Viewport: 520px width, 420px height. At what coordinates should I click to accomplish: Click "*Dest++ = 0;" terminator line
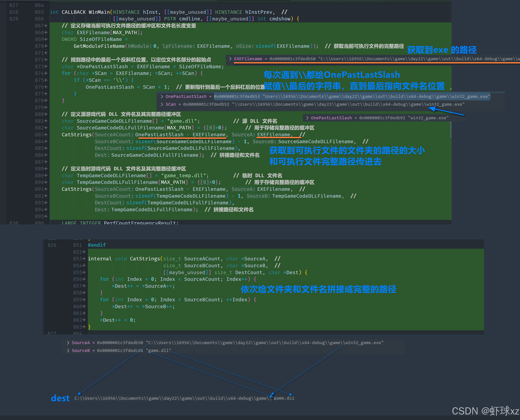(118, 320)
